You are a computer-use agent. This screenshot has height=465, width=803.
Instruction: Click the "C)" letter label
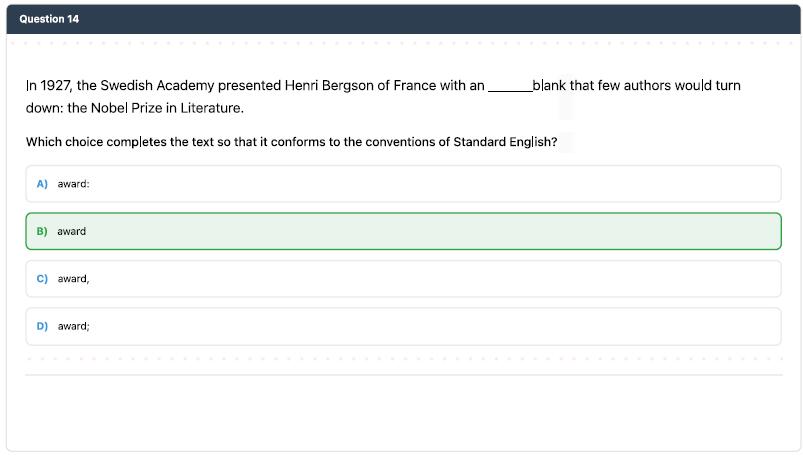point(42,279)
